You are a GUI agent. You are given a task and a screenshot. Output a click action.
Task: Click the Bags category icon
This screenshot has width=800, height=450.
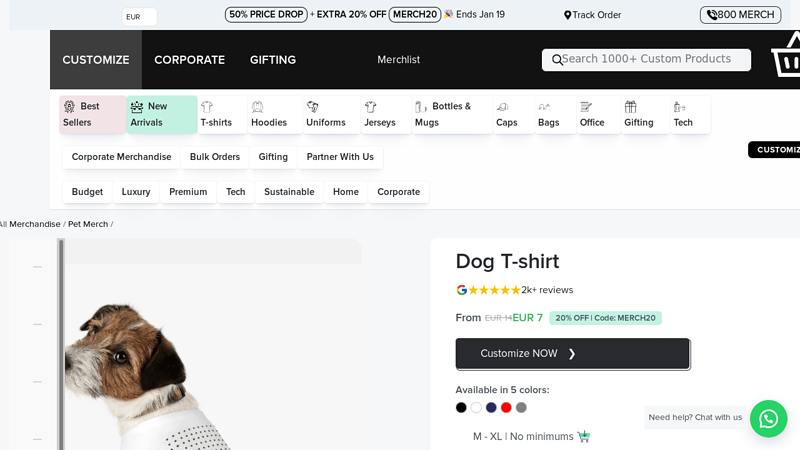544,107
